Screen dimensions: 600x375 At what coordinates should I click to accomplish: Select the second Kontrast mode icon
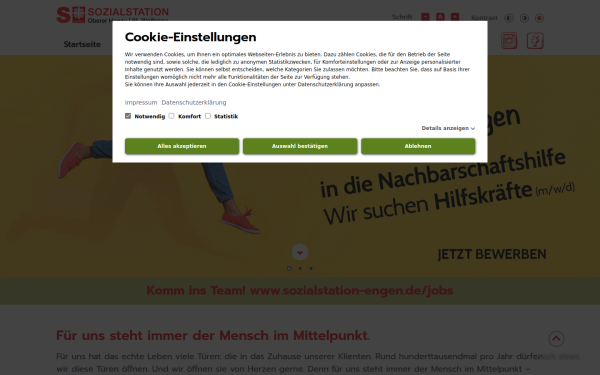(x=524, y=18)
